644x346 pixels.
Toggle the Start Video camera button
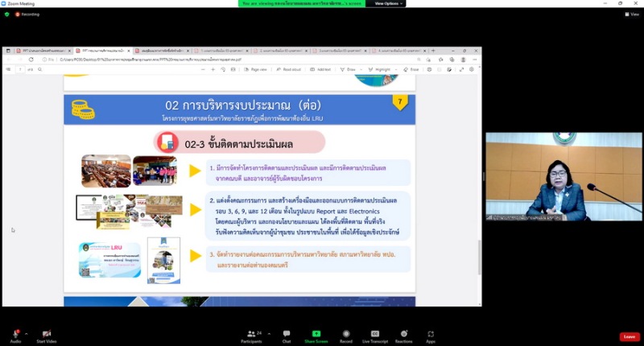tap(46, 334)
